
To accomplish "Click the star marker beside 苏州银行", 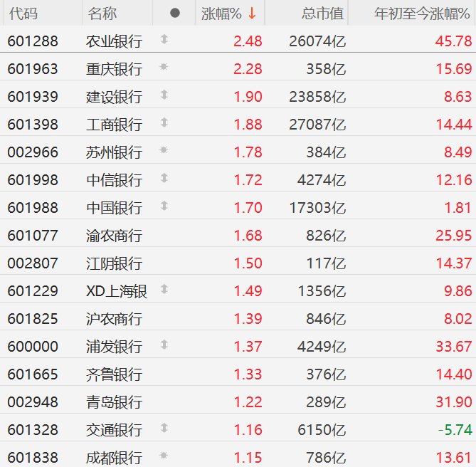I will (164, 149).
